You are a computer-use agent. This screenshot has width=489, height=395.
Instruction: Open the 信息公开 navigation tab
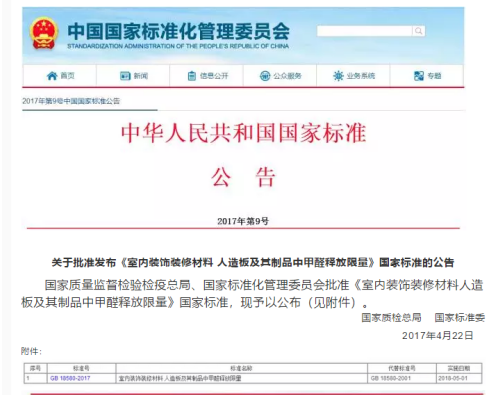click(x=206, y=76)
